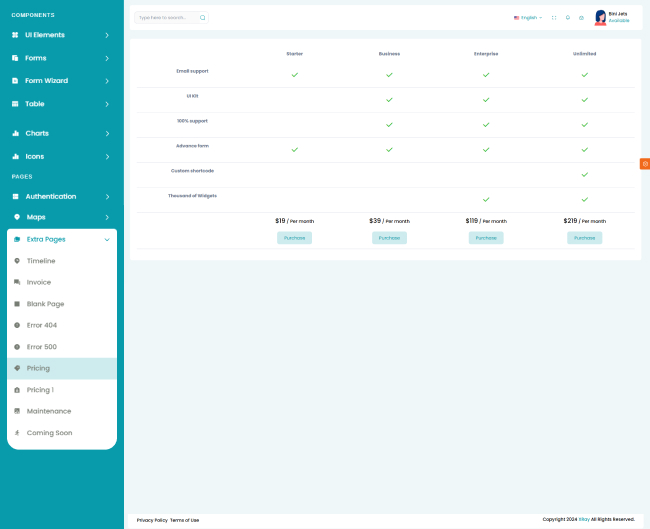Open the English language dropdown
The height and width of the screenshot is (529, 650).
(x=528, y=17)
